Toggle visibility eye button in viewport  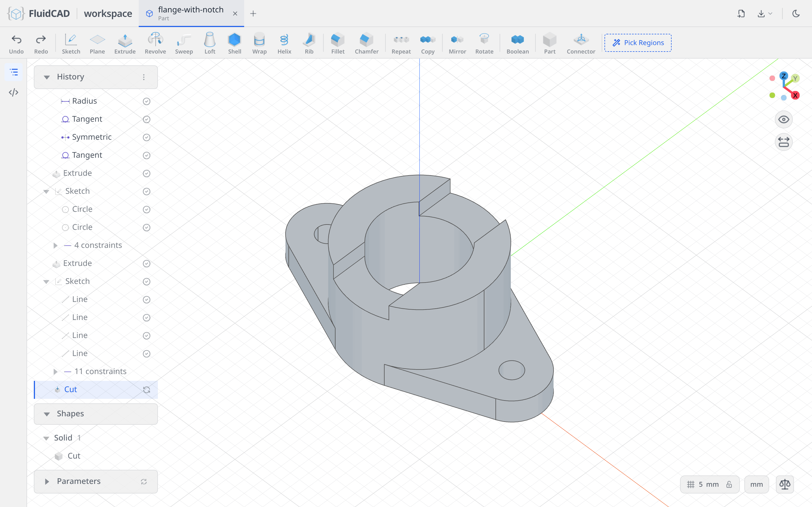[784, 119]
